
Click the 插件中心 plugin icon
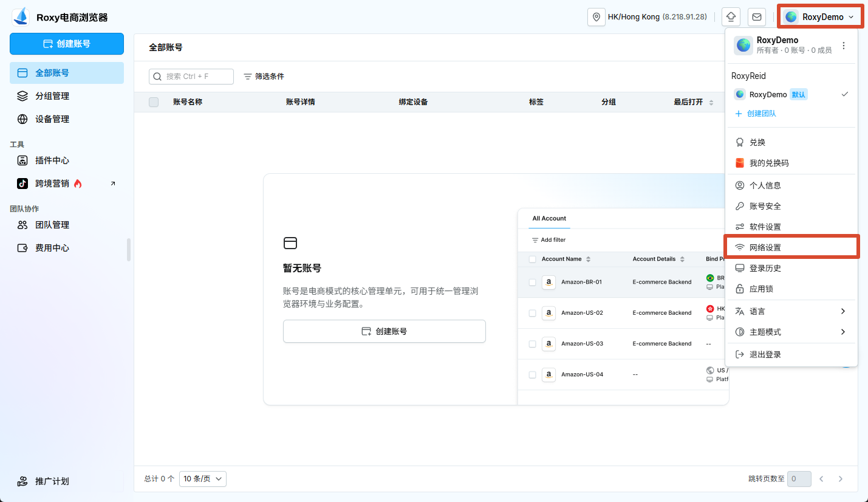(22, 160)
